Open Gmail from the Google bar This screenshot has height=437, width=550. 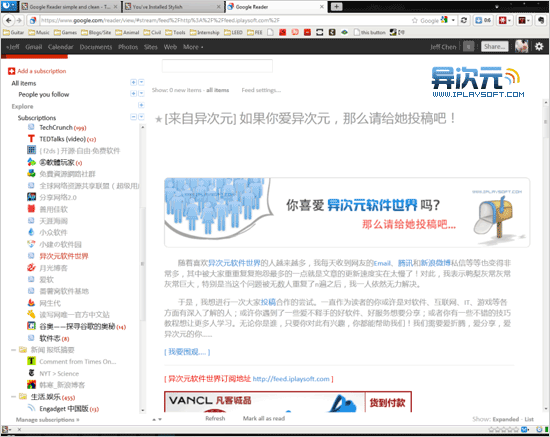(x=34, y=47)
